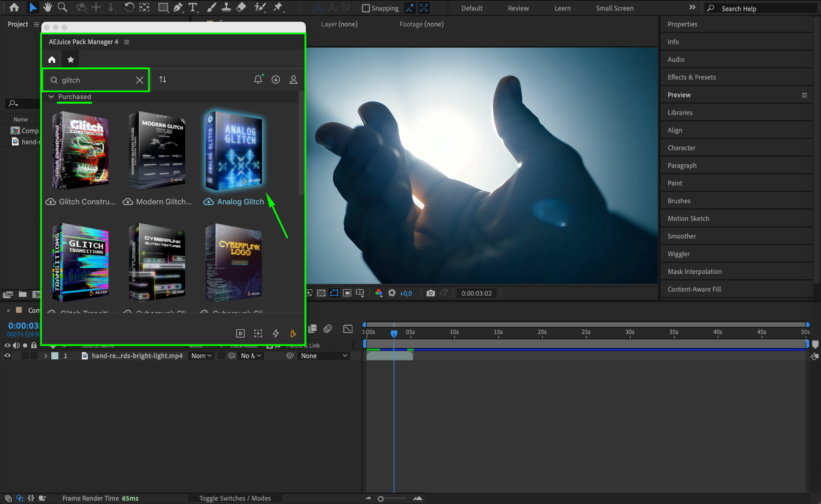Open the layer blend mode dropdown
The image size is (821, 504).
tap(201, 356)
